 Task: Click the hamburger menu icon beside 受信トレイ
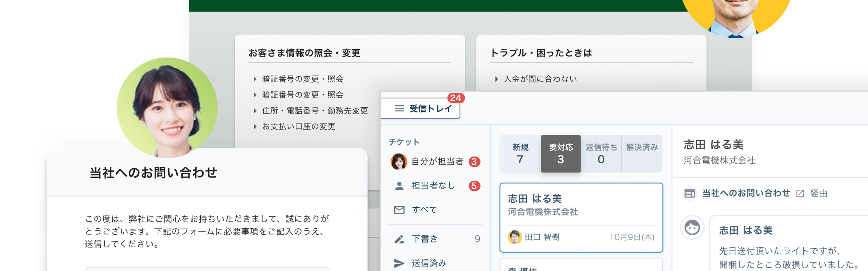399,108
